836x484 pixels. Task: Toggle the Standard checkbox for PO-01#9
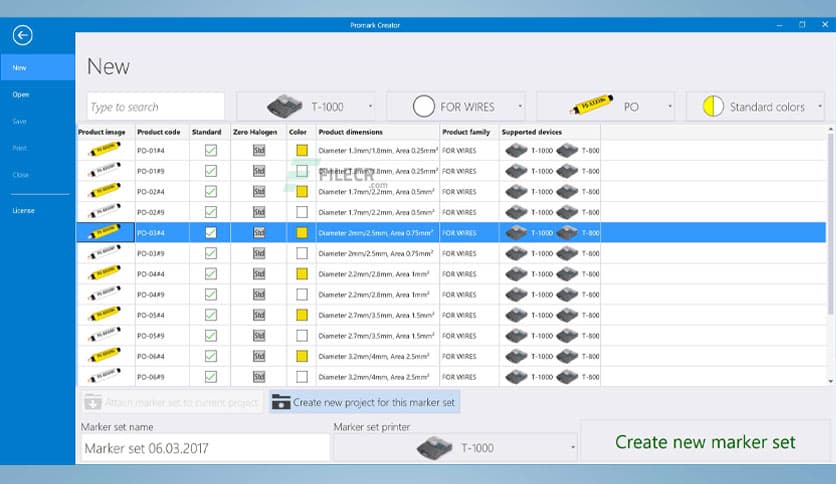point(211,171)
